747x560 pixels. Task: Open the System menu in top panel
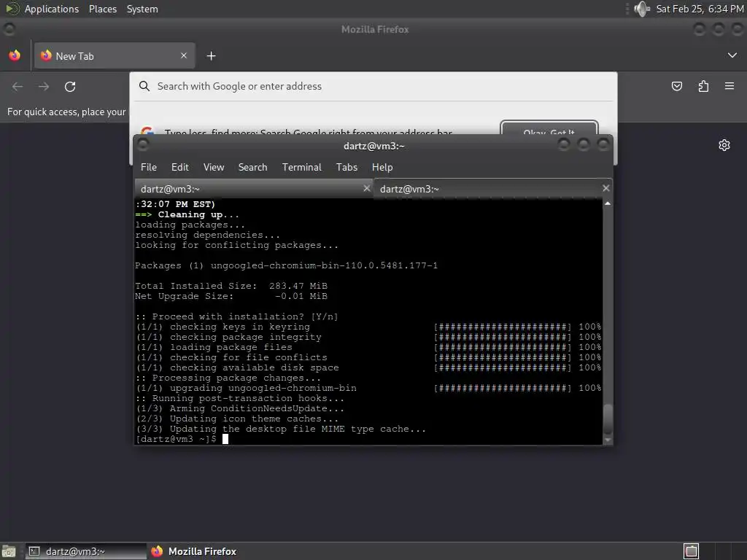(x=142, y=9)
